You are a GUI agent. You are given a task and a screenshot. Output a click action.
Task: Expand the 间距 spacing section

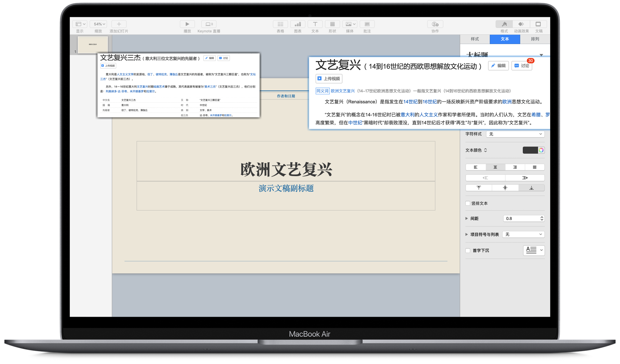467,218
